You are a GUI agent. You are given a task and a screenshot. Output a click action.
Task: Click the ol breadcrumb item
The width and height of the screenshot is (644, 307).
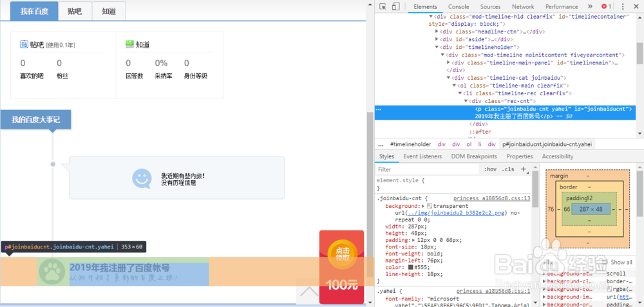[469, 144]
